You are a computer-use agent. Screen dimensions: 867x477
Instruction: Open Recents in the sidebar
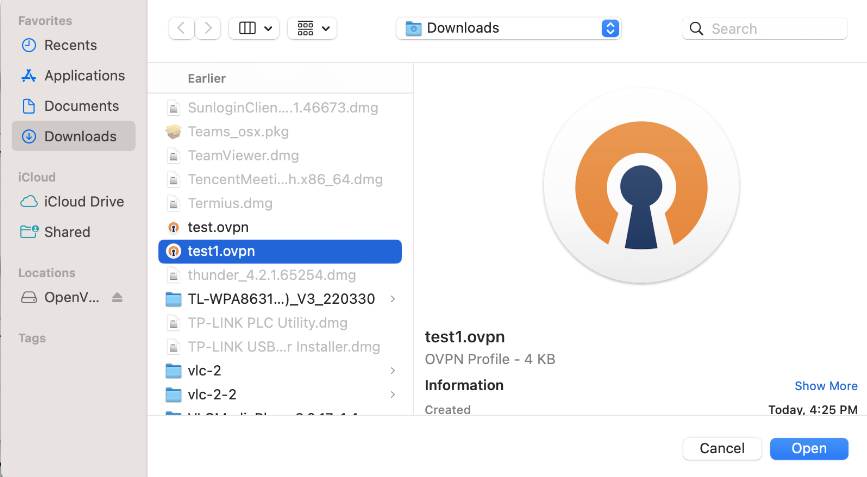pyautogui.click(x=74, y=45)
